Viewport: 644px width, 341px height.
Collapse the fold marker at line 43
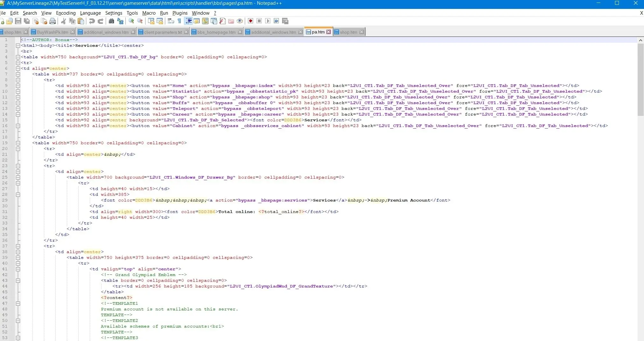pyautogui.click(x=18, y=281)
